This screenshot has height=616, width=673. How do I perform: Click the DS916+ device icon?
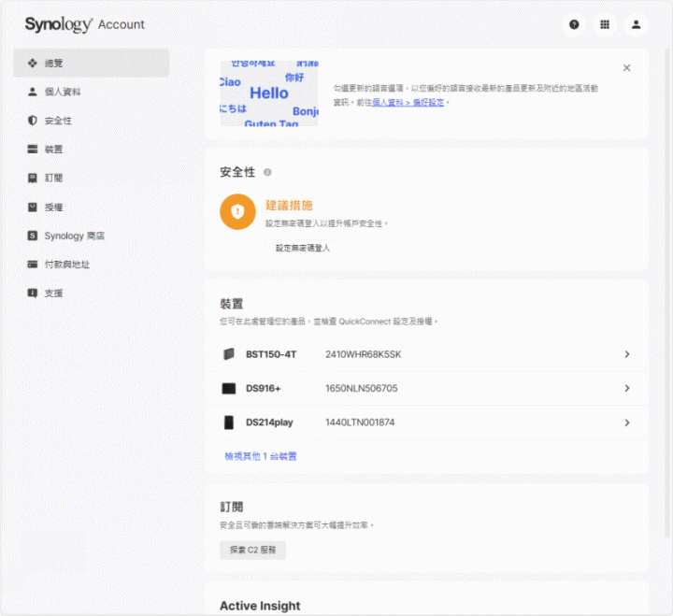tap(229, 389)
